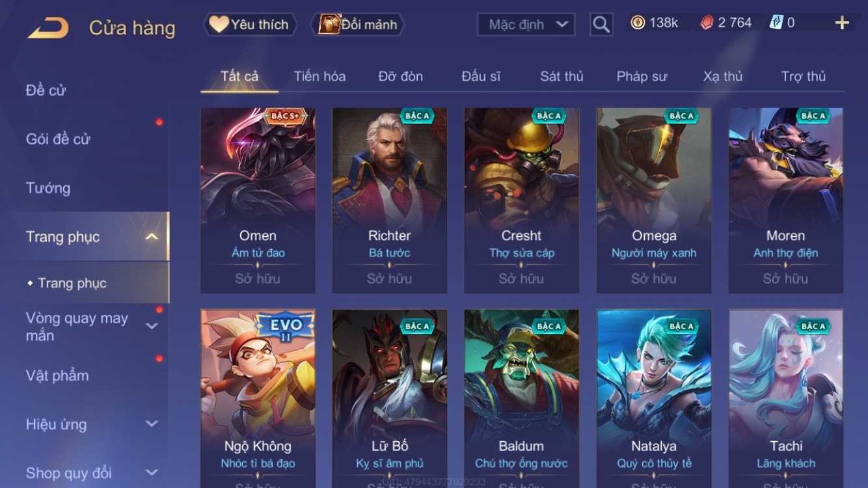Tap the plus icon to add currency

click(x=842, y=23)
